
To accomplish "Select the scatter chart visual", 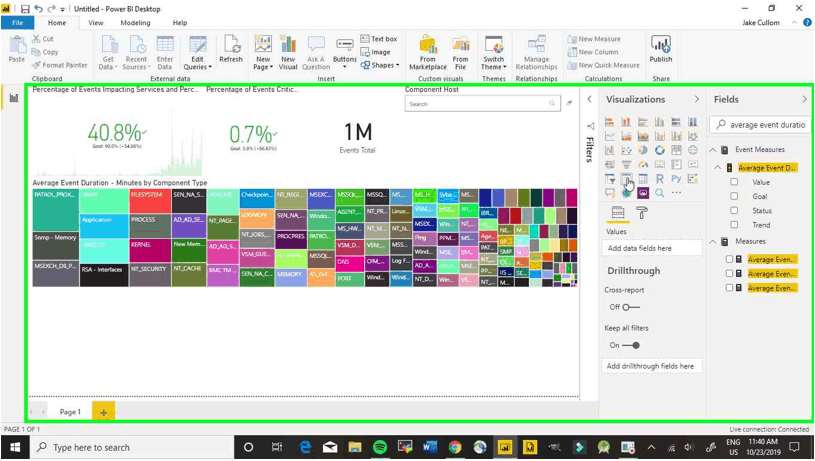I will point(626,150).
